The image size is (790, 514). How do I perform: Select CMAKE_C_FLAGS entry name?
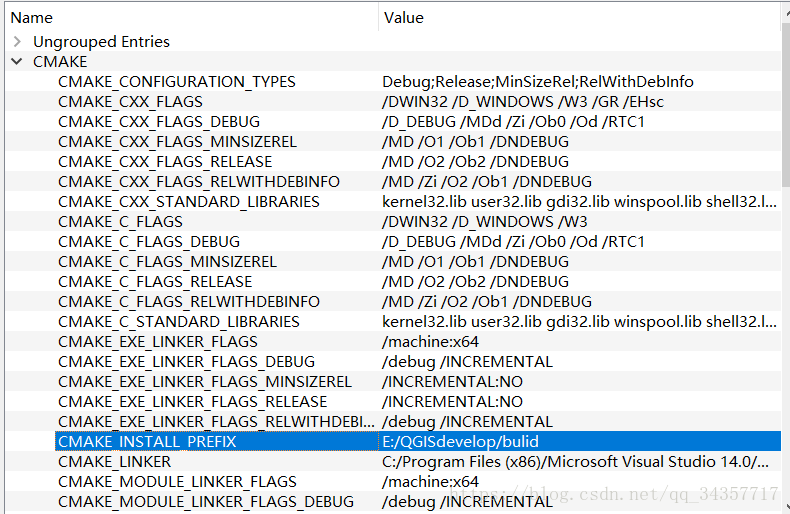[120, 222]
